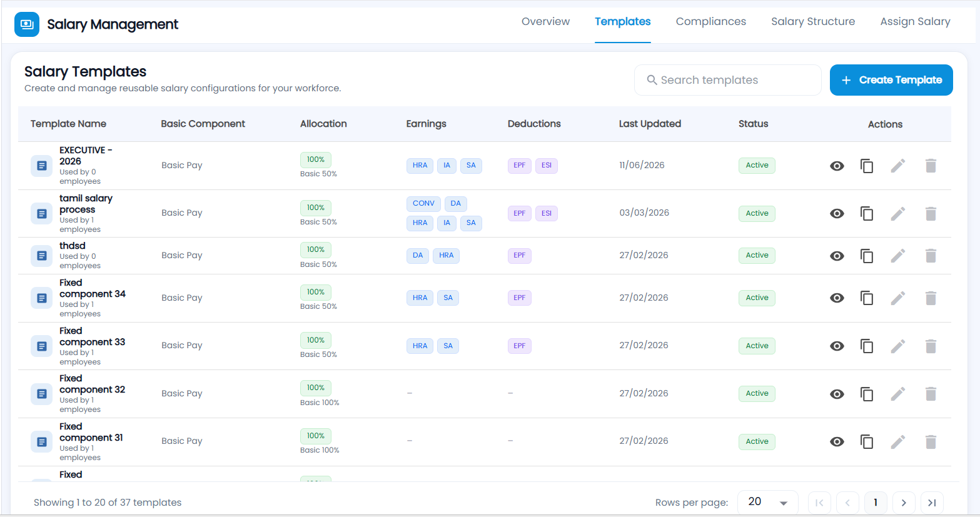Image resolution: width=980 pixels, height=517 pixels.
Task: Delete the tamil salary process template
Action: click(x=931, y=214)
